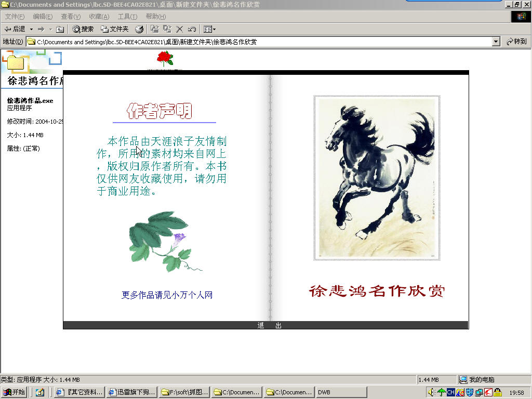This screenshot has height=399, width=532.
Task: Open the 帮助(H) menu
Action: tap(156, 17)
